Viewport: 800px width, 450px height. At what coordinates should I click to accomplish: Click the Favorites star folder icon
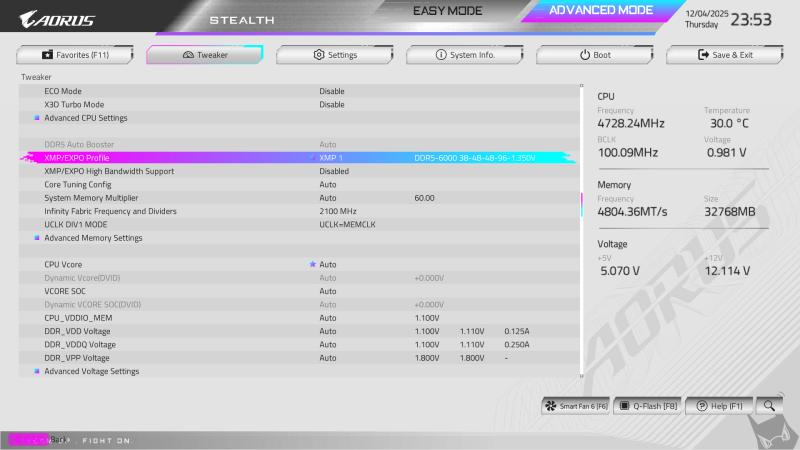pos(47,54)
